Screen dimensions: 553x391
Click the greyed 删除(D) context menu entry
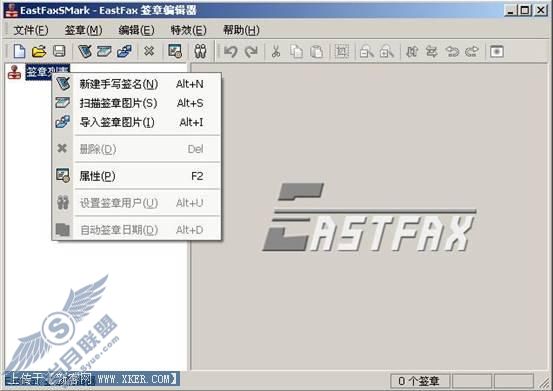tap(137, 149)
